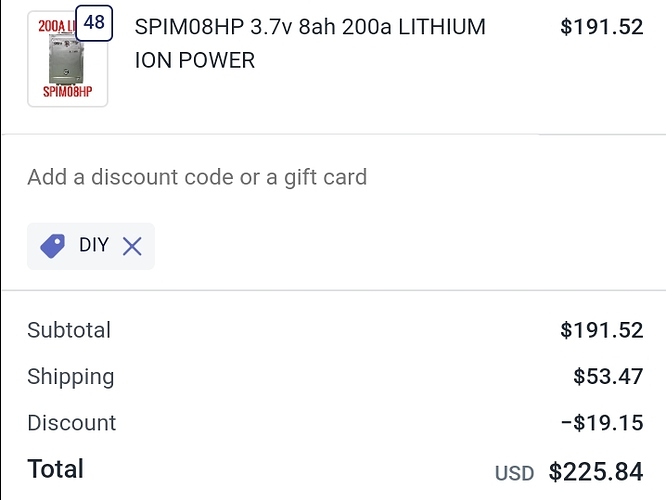Select the subtotal amount value
This screenshot has height=500, width=666.
pyautogui.click(x=601, y=330)
